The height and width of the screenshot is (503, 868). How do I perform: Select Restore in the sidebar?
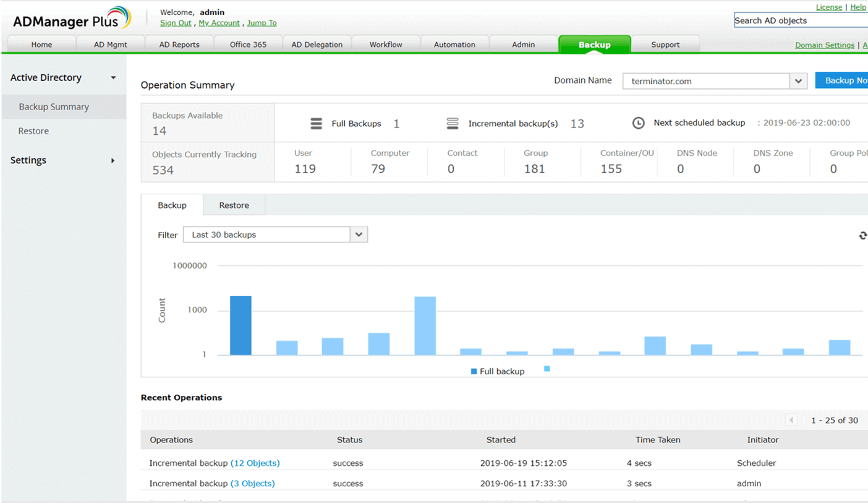[33, 131]
